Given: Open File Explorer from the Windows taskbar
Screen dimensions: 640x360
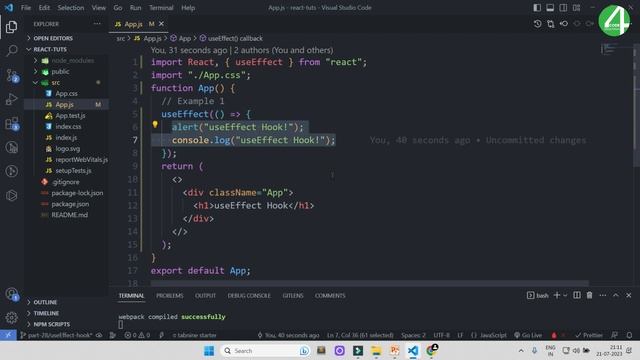Looking at the screenshot, I should click(x=376, y=351).
